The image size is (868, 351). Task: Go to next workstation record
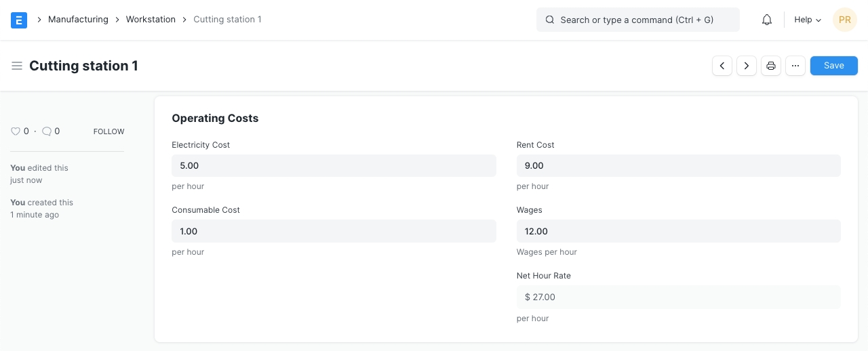[x=747, y=66]
